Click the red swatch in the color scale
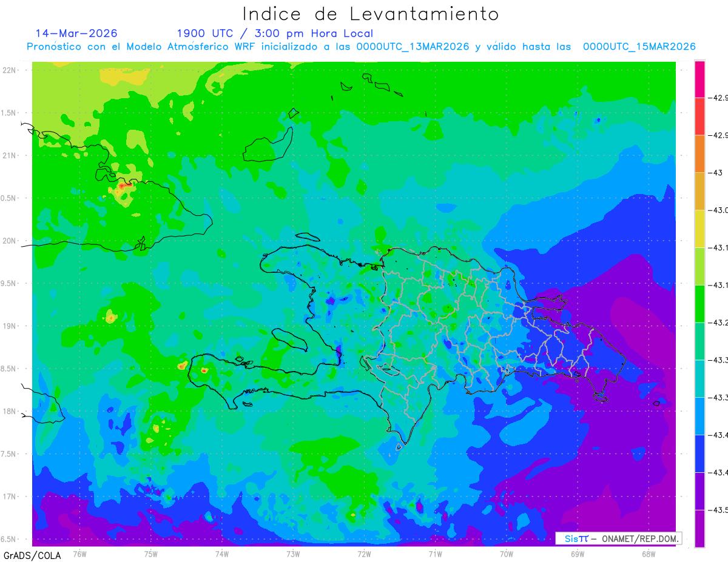This screenshot has width=728, height=562. coord(699,116)
